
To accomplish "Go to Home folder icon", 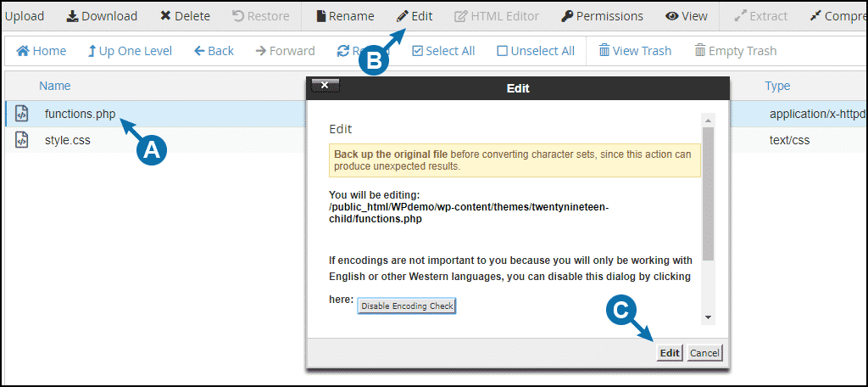I will [23, 51].
